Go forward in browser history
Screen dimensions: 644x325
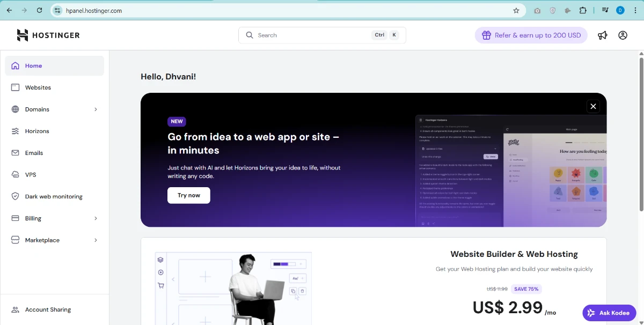[24, 10]
